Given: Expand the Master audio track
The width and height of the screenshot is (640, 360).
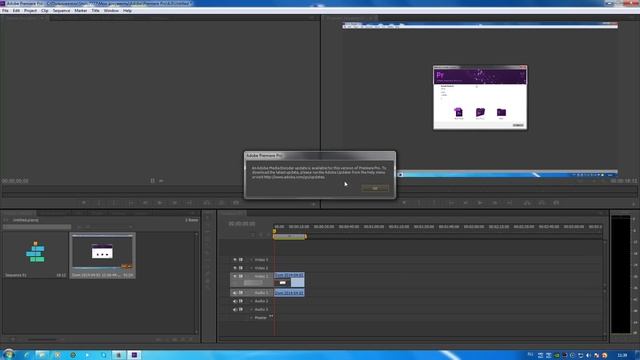Looking at the screenshot, I should 251,318.
